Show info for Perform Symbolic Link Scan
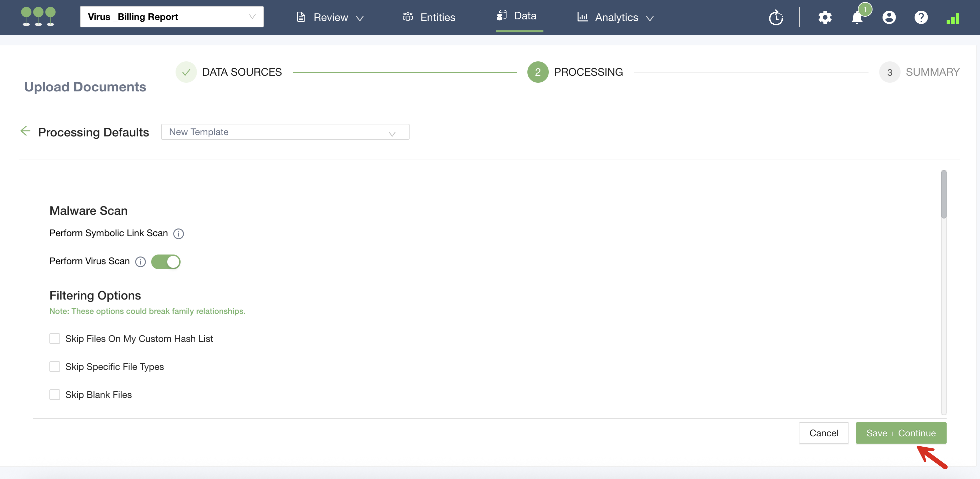This screenshot has width=980, height=479. [x=179, y=233]
